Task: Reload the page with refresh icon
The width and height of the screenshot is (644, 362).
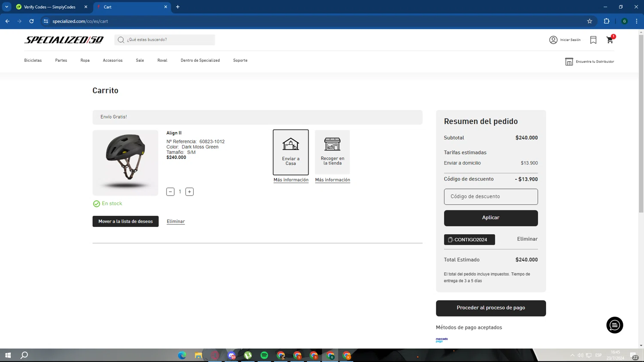Action: point(31,21)
